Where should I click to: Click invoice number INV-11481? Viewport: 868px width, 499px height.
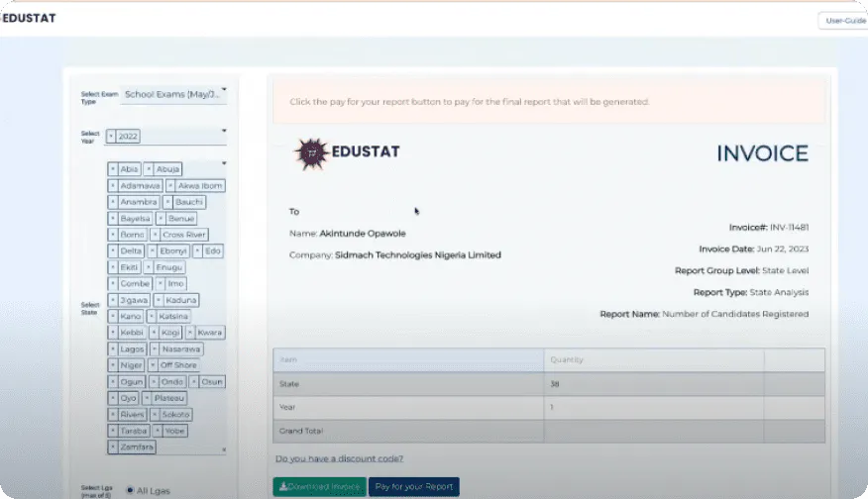click(x=790, y=228)
